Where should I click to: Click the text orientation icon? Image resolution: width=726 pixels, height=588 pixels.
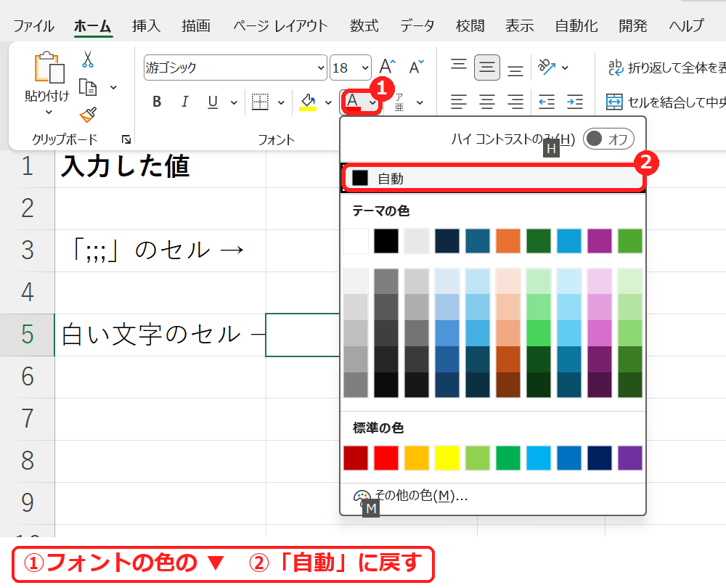point(547,68)
